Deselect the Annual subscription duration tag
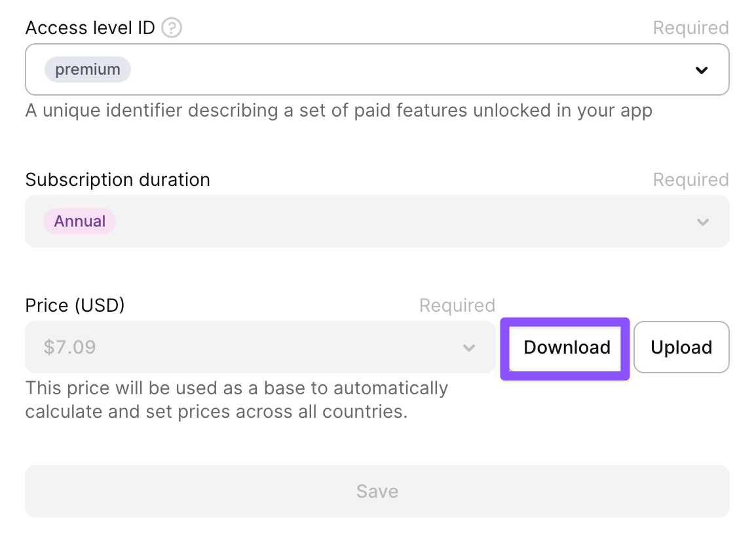The height and width of the screenshot is (537, 756). pyautogui.click(x=79, y=221)
